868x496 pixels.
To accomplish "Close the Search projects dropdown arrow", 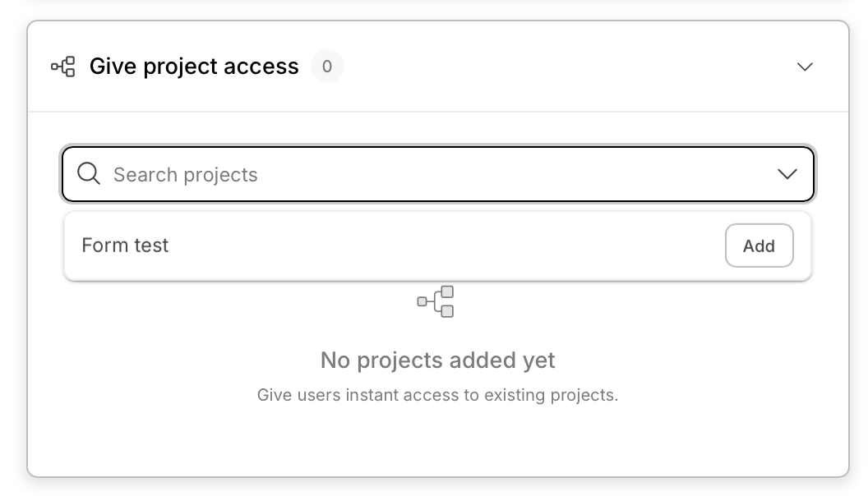I will [787, 174].
